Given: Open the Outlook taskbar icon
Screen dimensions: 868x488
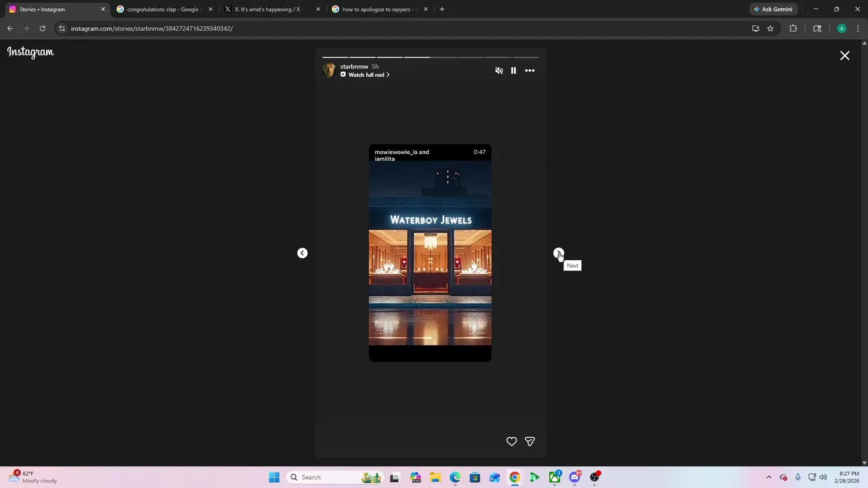Looking at the screenshot, I should pyautogui.click(x=494, y=477).
